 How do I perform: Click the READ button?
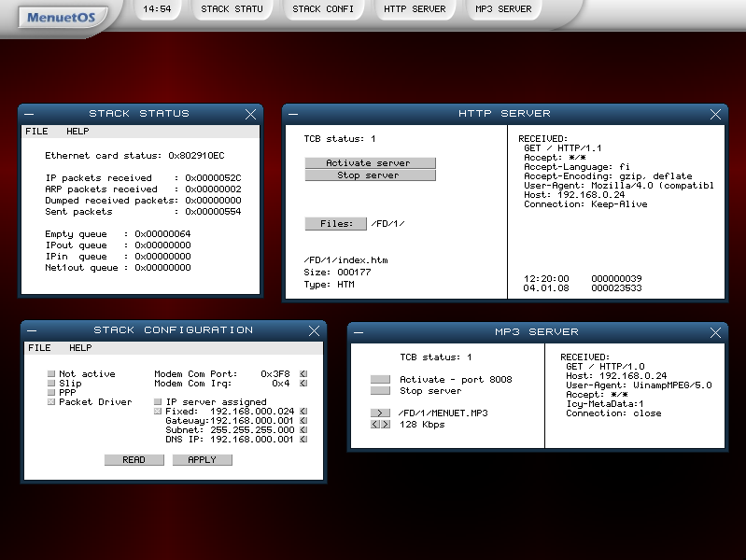134,459
